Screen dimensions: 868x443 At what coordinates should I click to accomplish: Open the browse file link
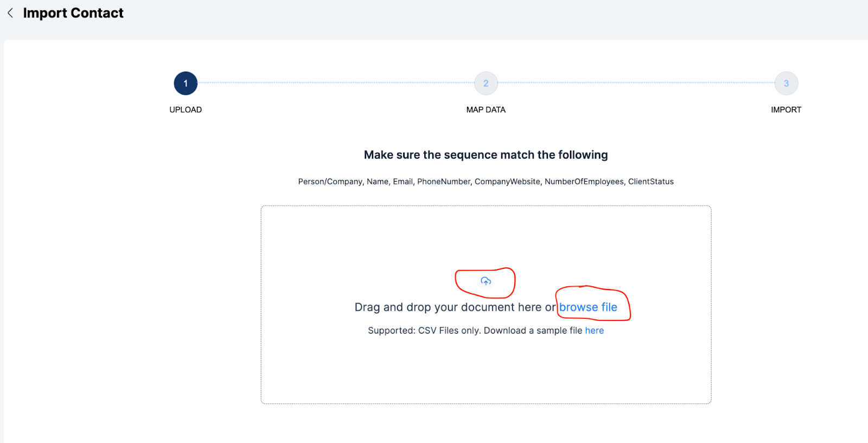(x=588, y=307)
